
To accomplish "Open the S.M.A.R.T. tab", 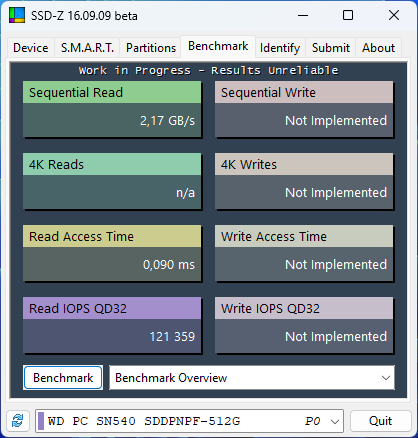I will pyautogui.click(x=87, y=48).
